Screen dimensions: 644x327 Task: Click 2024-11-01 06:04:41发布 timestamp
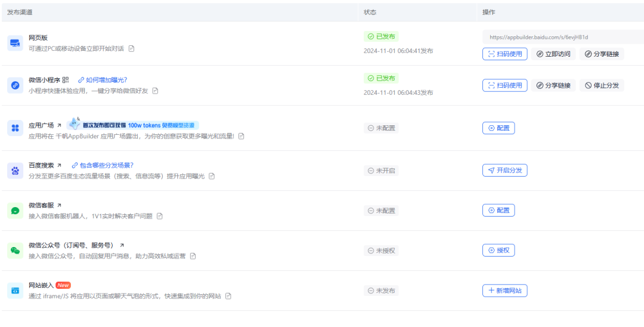pos(398,51)
